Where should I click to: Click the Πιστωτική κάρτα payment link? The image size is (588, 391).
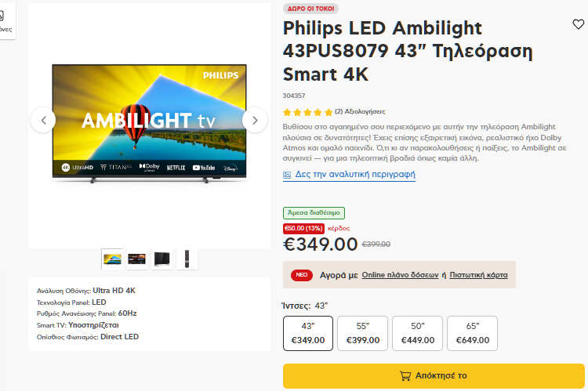(478, 275)
